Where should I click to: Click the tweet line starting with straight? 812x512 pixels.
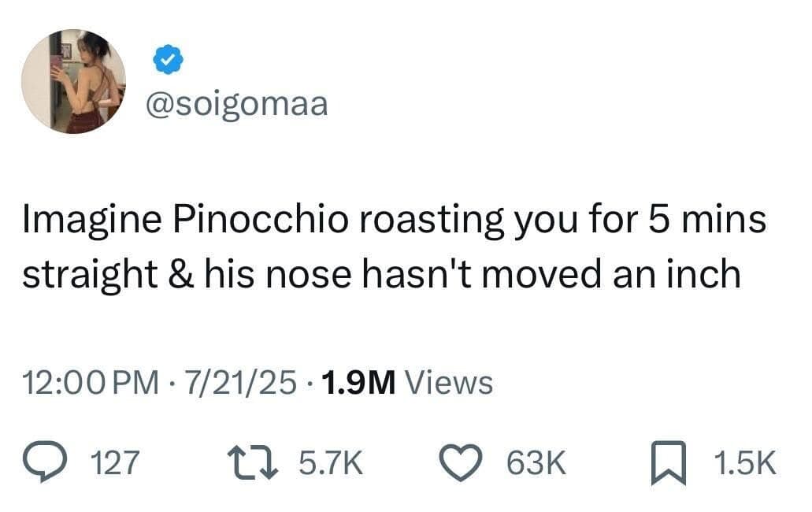point(381,275)
